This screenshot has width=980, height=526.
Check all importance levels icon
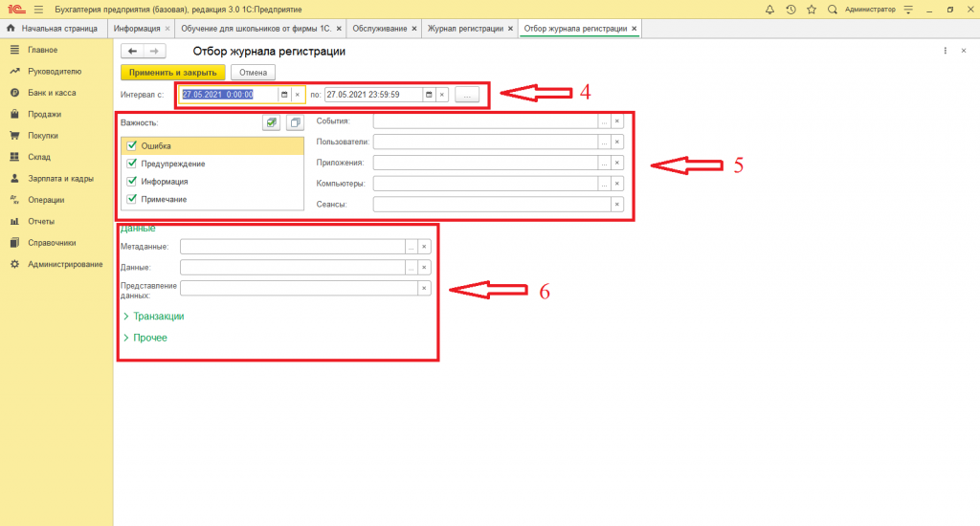pyautogui.click(x=271, y=122)
